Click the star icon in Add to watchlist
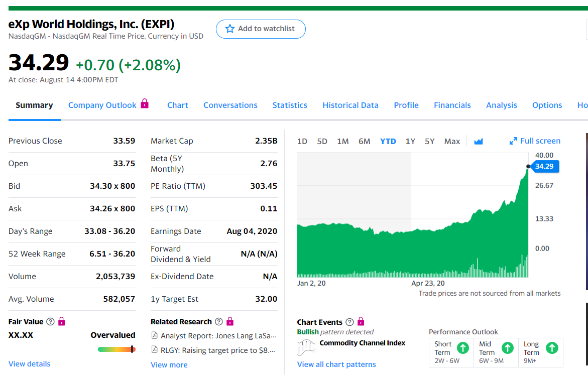Image resolution: width=588 pixels, height=376 pixels. point(230,29)
